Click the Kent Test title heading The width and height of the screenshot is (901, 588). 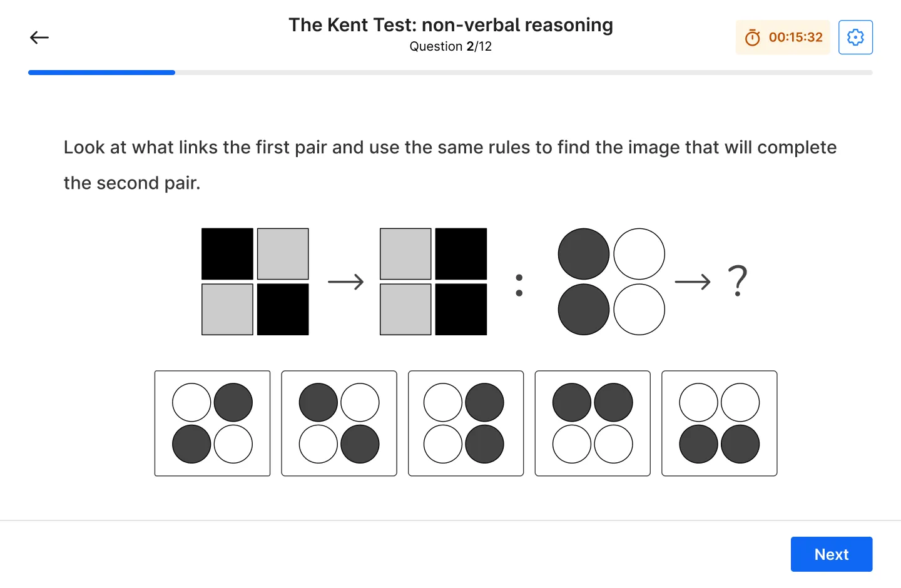pyautogui.click(x=450, y=25)
